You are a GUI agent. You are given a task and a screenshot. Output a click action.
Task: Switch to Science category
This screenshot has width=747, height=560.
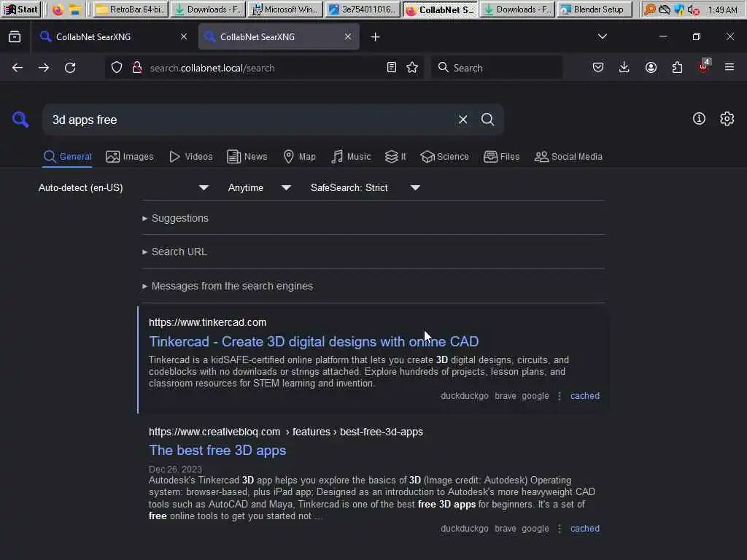[444, 157]
